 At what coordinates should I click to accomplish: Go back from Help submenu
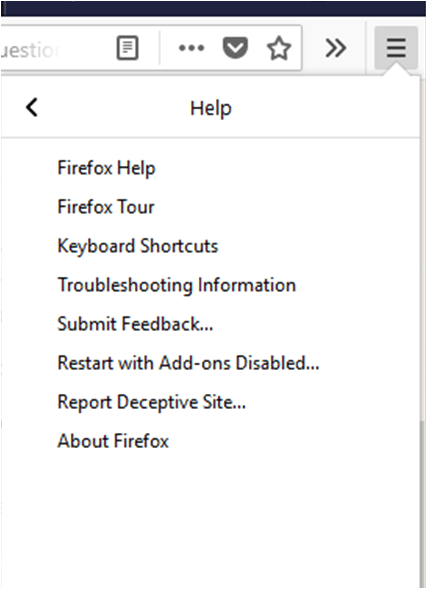tap(32, 108)
